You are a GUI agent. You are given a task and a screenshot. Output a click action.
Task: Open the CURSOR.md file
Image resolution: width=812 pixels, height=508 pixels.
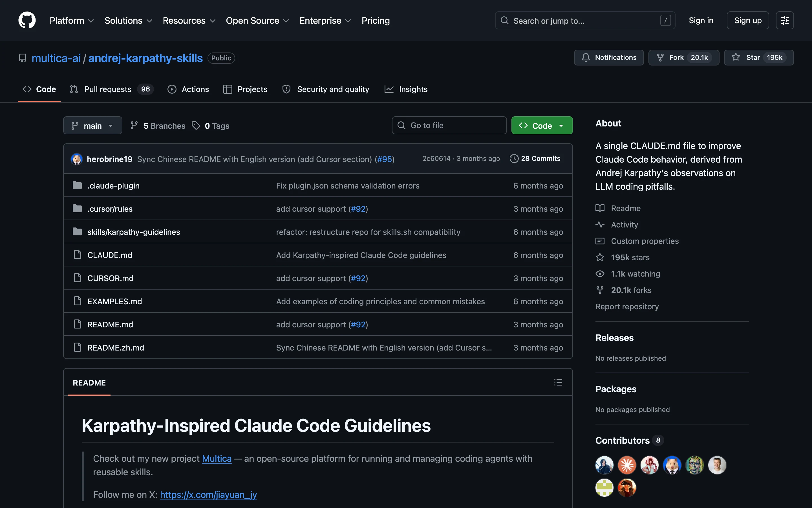tap(111, 278)
